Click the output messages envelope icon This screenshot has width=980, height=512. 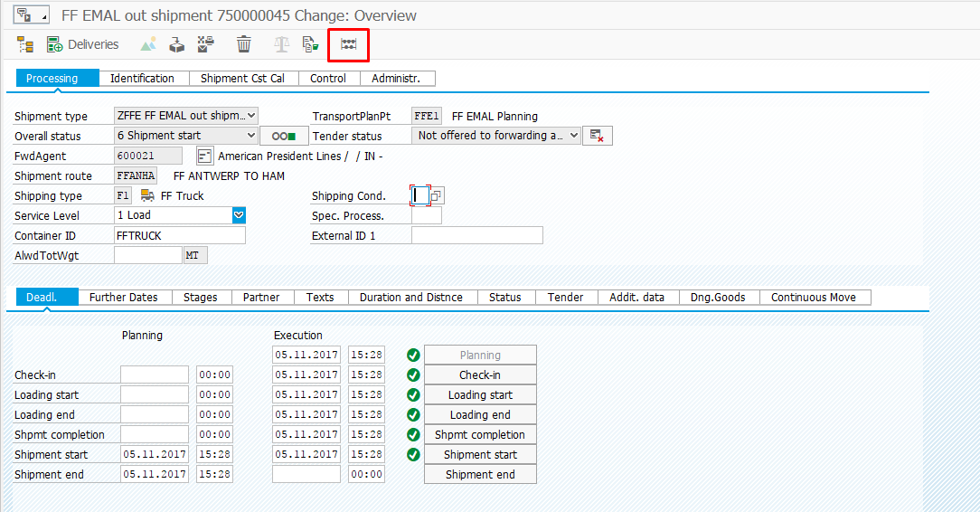pos(205,44)
